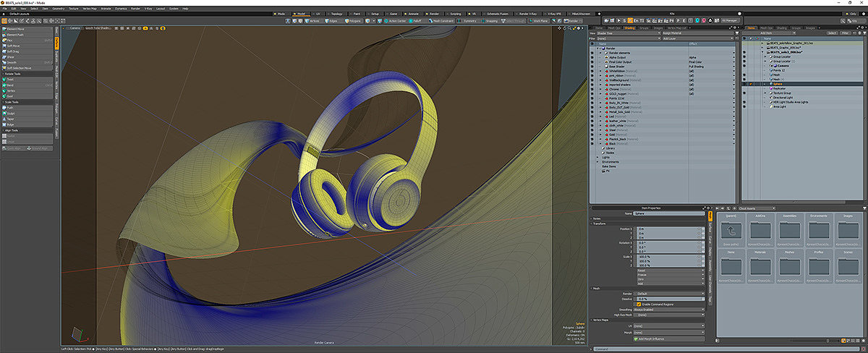Choose the Bulge scale tool

(x=12, y=124)
